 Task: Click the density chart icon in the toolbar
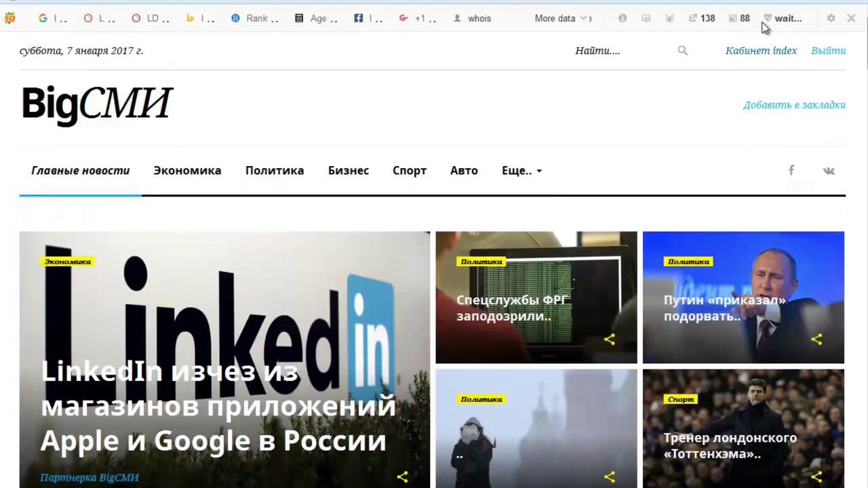670,18
